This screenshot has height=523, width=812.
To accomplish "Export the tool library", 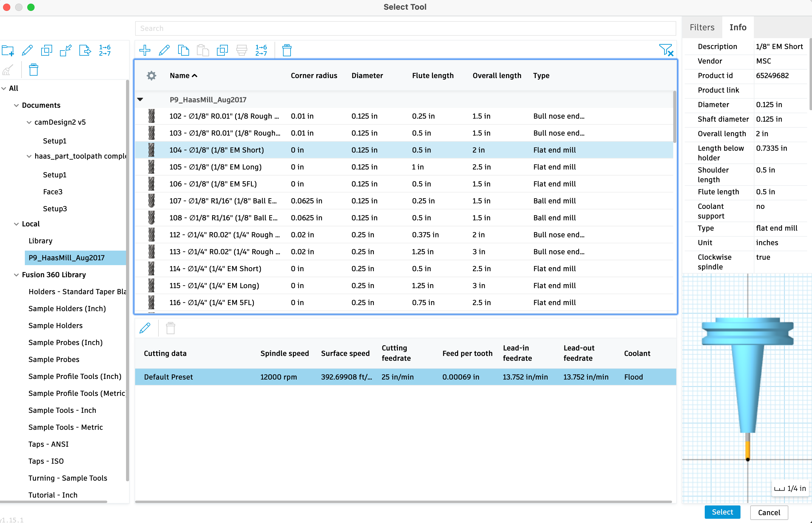I will click(85, 50).
